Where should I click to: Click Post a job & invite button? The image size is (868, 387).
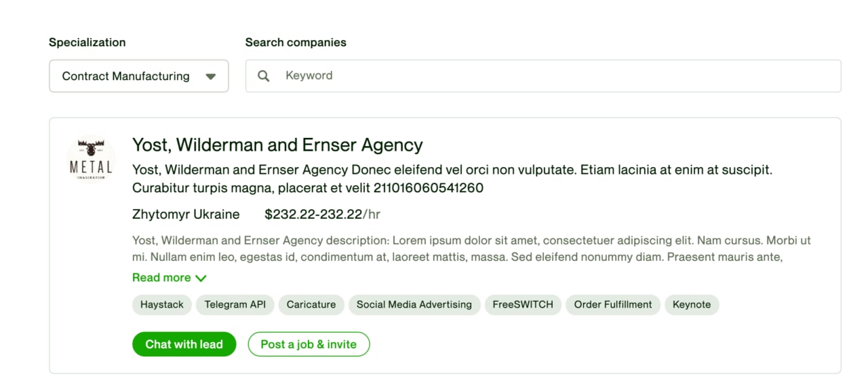click(x=309, y=344)
